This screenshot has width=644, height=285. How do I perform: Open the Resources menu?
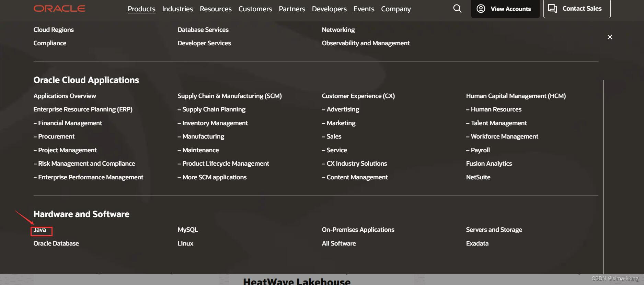click(216, 9)
